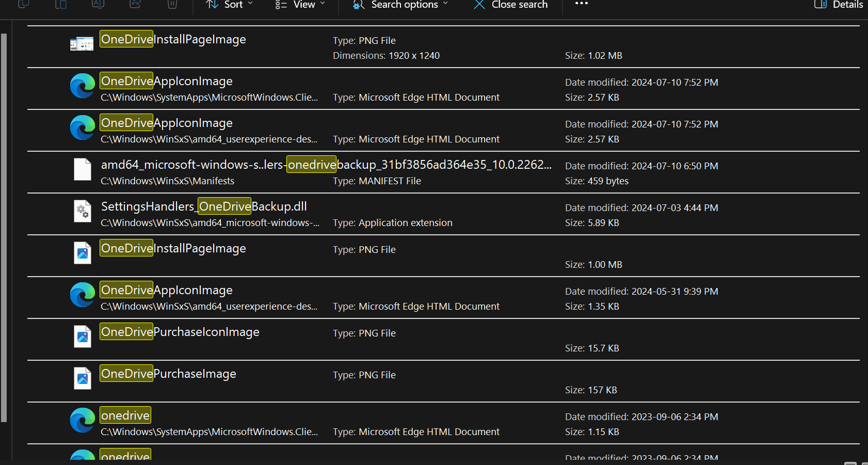Click the SystemApps path under OneDriveAppIconImage

[x=209, y=98]
